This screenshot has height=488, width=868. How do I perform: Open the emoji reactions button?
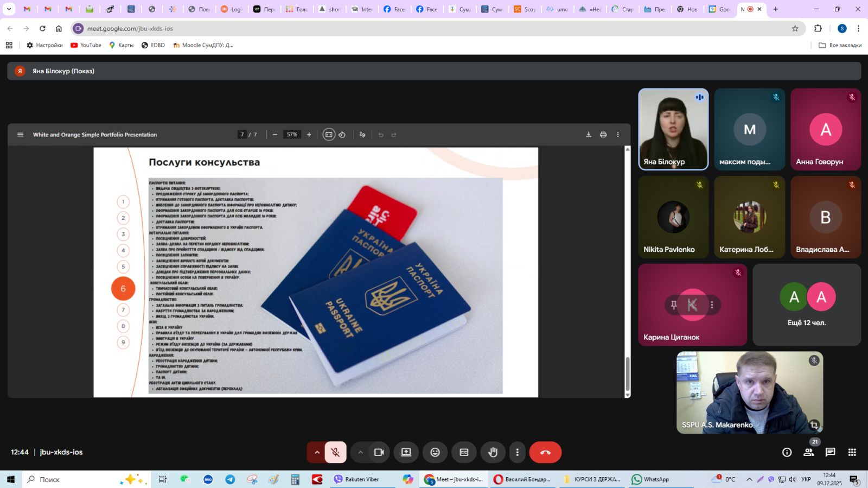pos(435,452)
